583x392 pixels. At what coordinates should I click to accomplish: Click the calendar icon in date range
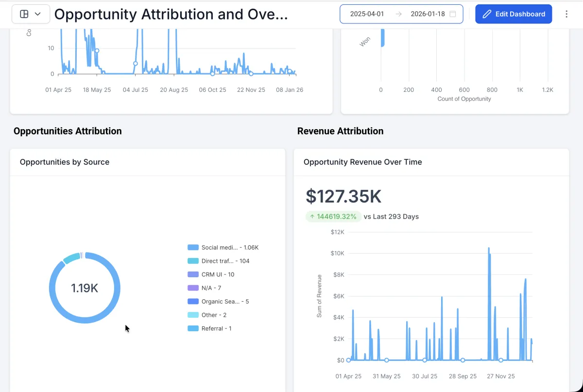tap(453, 14)
